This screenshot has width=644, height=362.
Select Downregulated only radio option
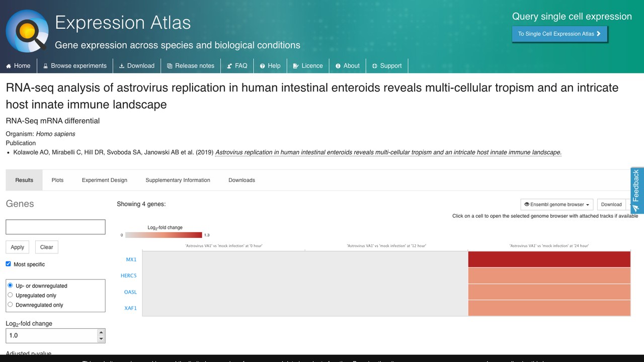(x=10, y=305)
